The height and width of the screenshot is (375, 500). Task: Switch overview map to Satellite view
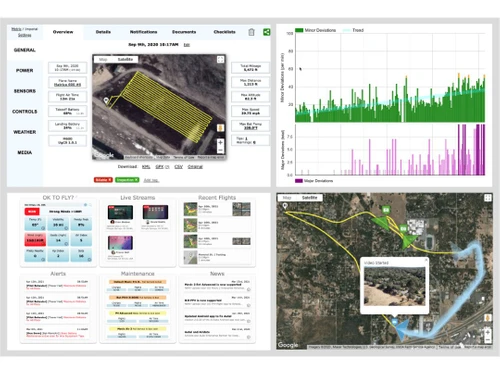tap(125, 59)
